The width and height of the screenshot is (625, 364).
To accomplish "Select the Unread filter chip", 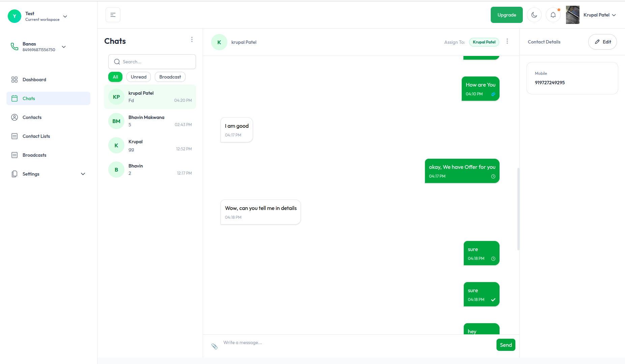I will point(139,77).
